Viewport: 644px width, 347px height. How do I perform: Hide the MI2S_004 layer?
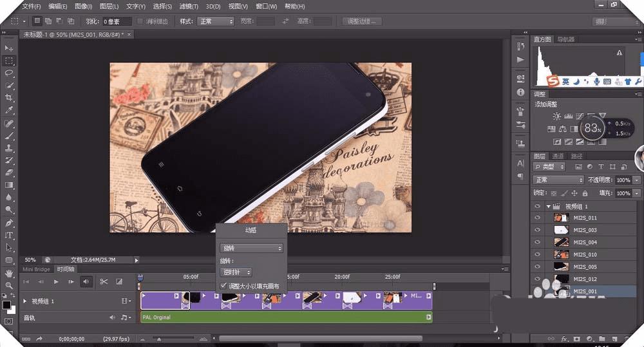pyautogui.click(x=538, y=243)
